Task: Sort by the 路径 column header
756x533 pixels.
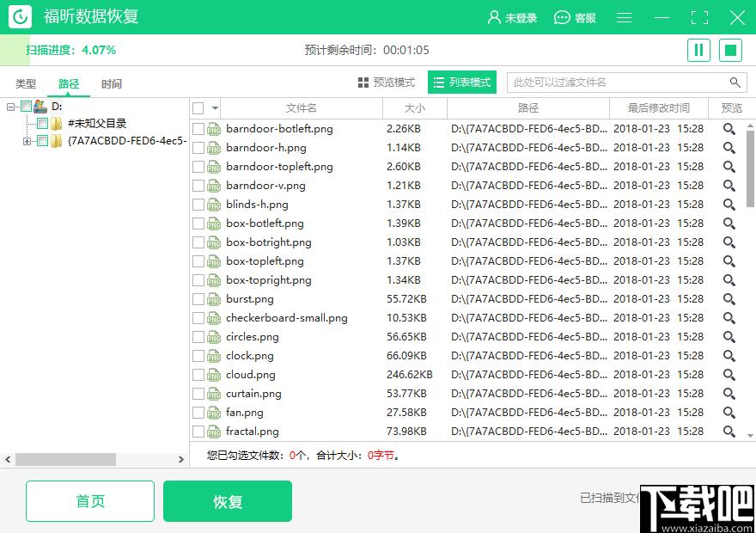Action: 528,108
